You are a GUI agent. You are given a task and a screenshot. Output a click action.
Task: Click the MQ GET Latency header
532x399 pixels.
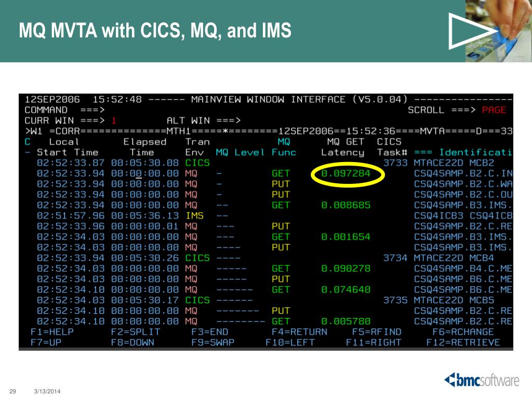click(x=343, y=147)
